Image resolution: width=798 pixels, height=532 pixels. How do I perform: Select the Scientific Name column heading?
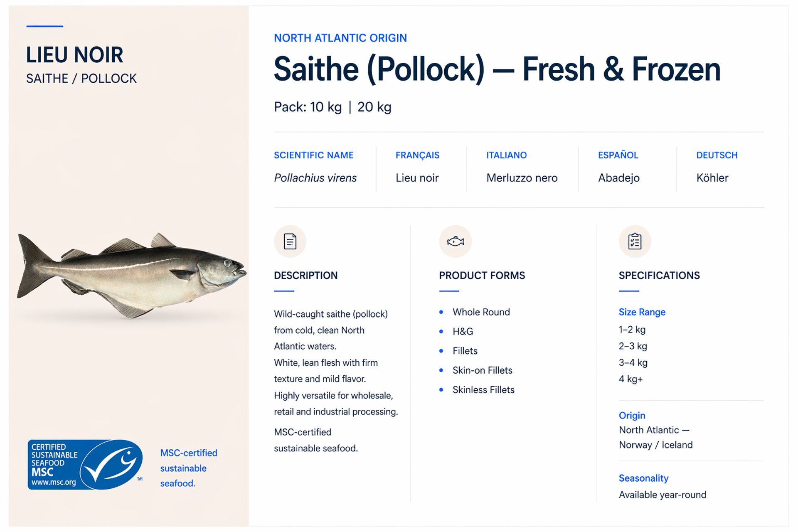(x=313, y=155)
